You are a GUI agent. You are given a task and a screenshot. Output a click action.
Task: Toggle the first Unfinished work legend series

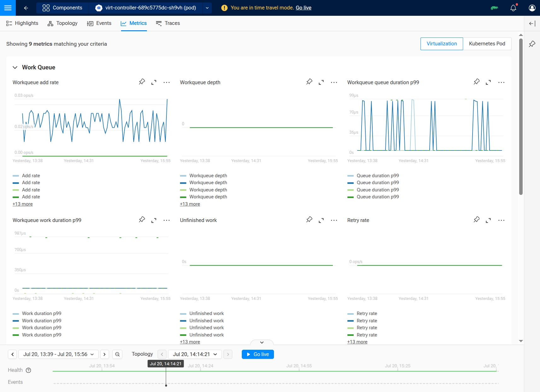[202, 313]
